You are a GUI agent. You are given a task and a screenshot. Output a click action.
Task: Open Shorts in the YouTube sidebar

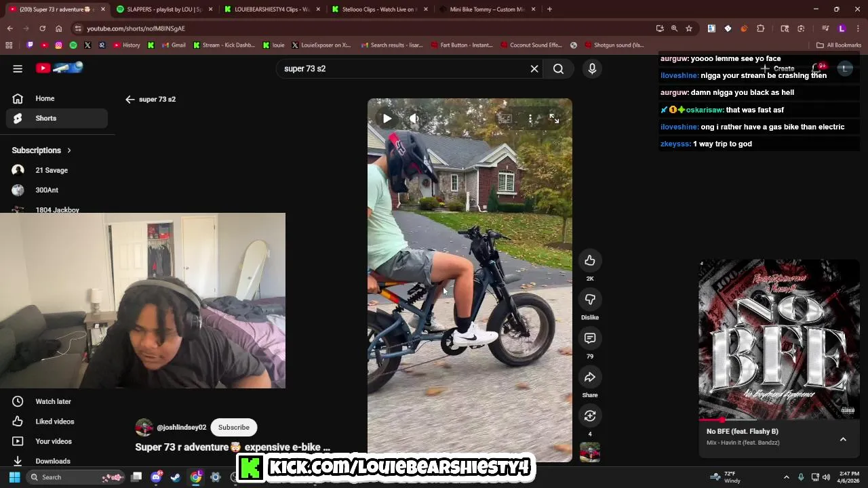click(x=57, y=118)
